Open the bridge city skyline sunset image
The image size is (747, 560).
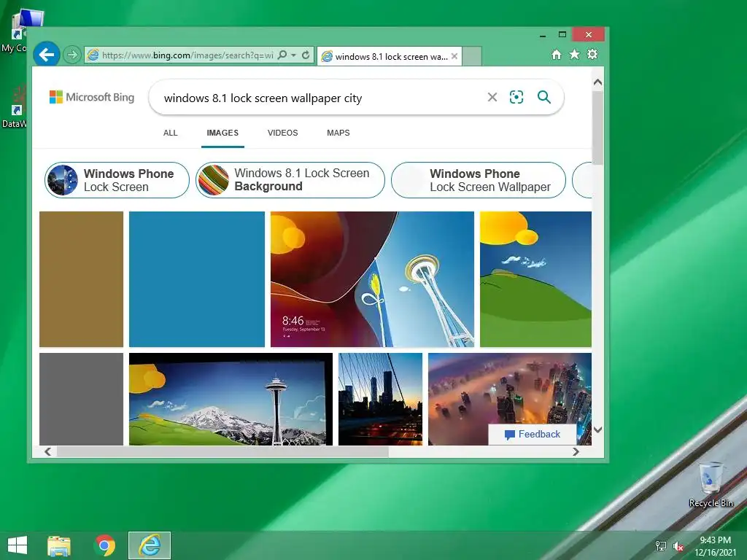click(x=380, y=399)
